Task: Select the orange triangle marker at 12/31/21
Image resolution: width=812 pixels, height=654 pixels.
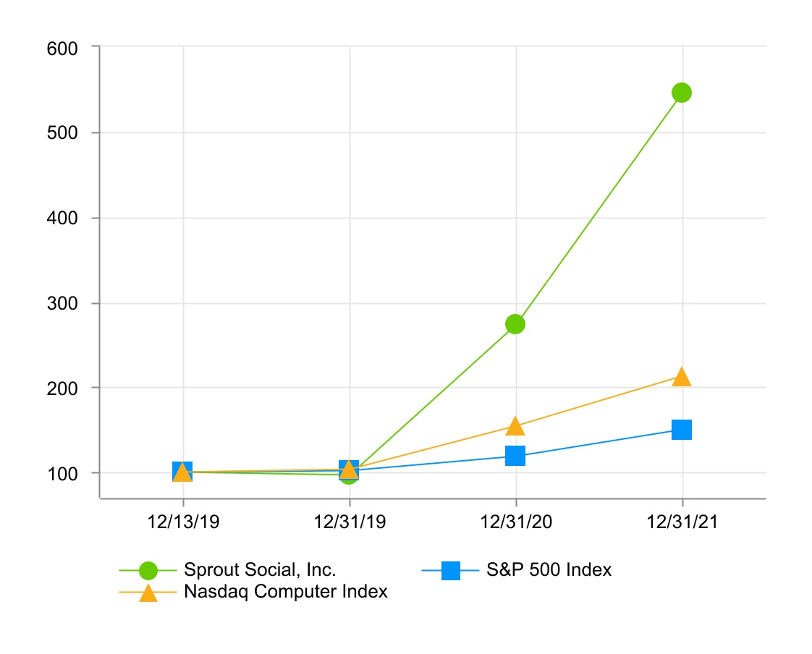Action: (681, 377)
